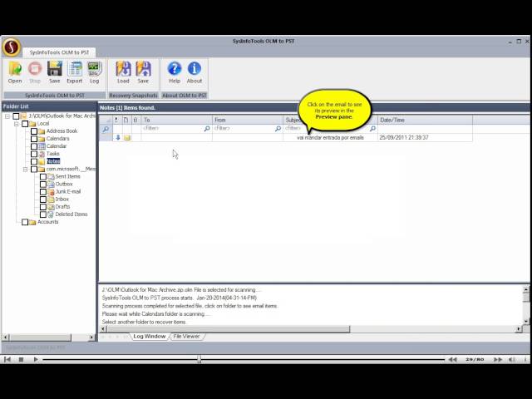
Task: Click the item type column header icon
Action: (126, 120)
